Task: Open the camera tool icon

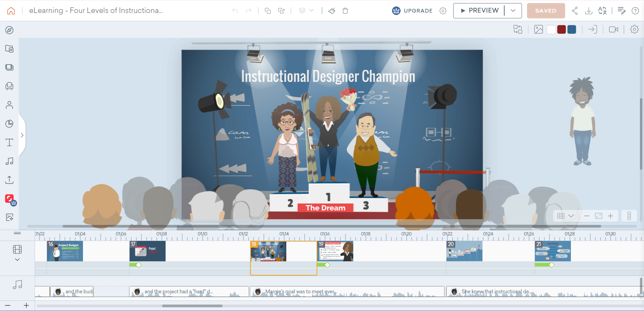Action: pyautogui.click(x=614, y=29)
